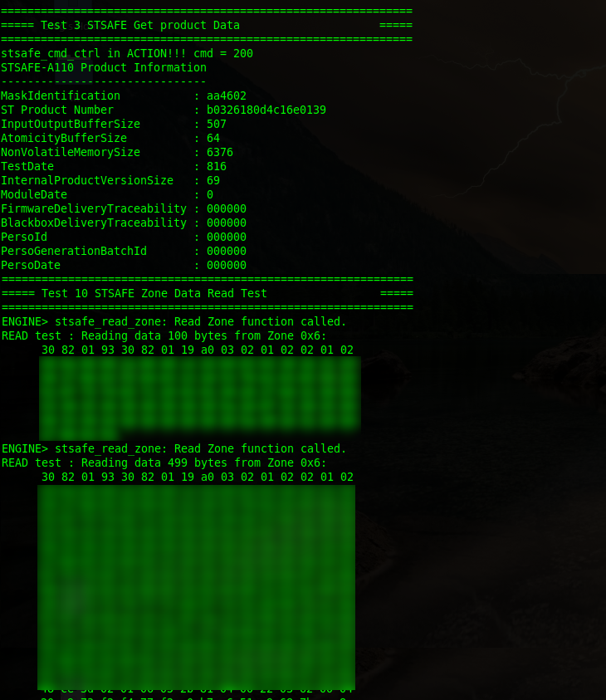606x700 pixels.
Task: Click the 'Test 10 STSAFE Zone Data Read Test' header
Action: 154,294
